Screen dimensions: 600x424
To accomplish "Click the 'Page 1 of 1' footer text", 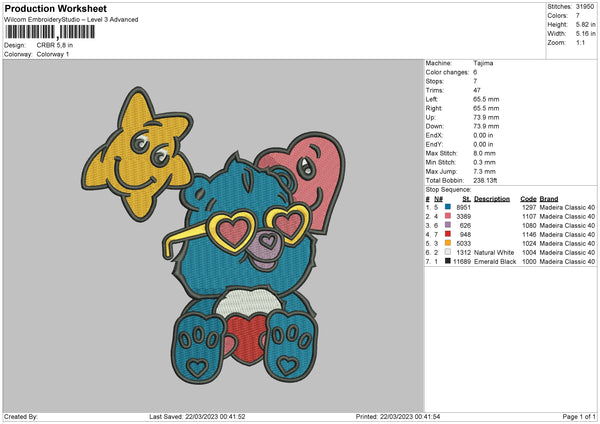I will (x=579, y=416).
